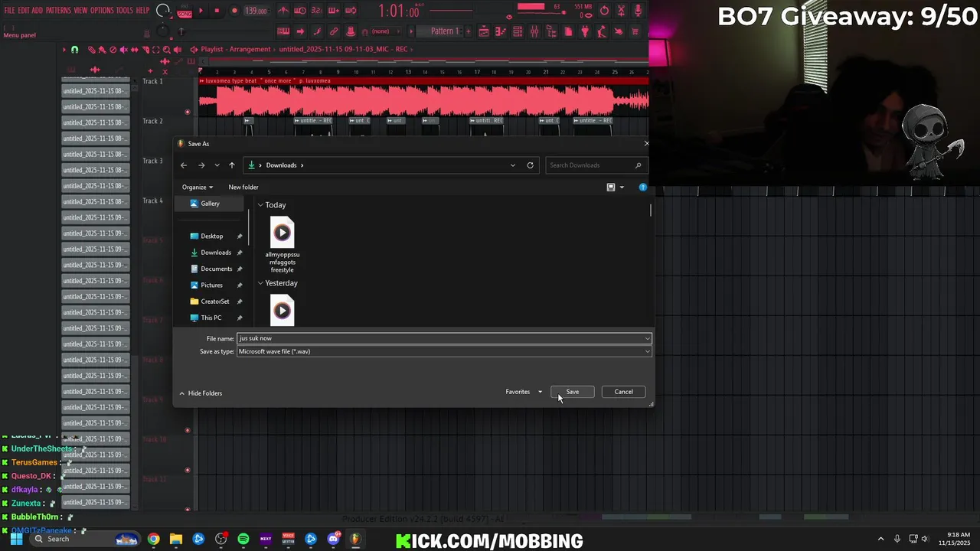Toggle the metronome icon
The width and height of the screenshot is (980, 551).
283,11
